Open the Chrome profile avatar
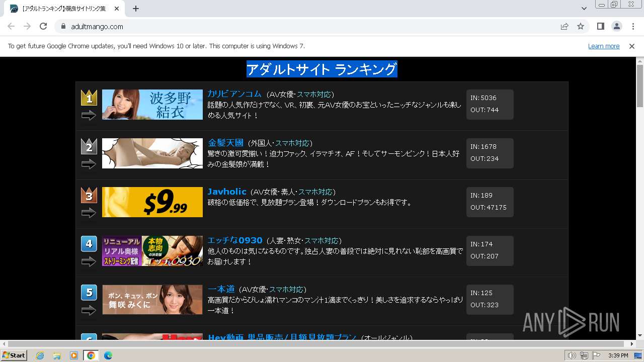The width and height of the screenshot is (644, 362). 617,27
